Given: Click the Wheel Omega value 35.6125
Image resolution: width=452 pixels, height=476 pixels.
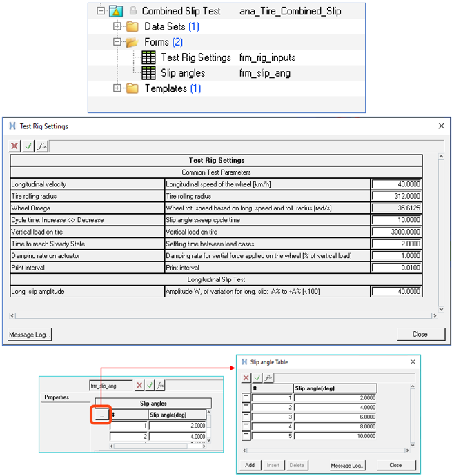Looking at the screenshot, I should point(396,208).
